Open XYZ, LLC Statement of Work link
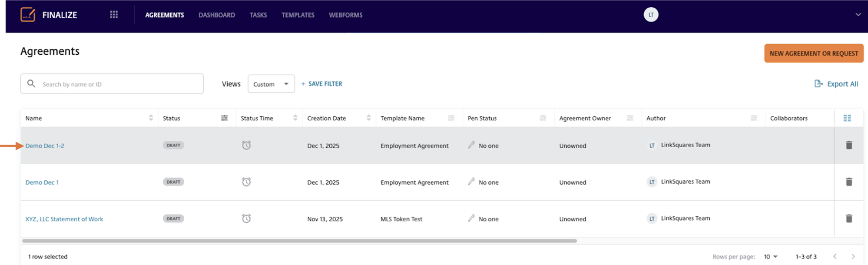This screenshot has width=868, height=265. pos(64,219)
